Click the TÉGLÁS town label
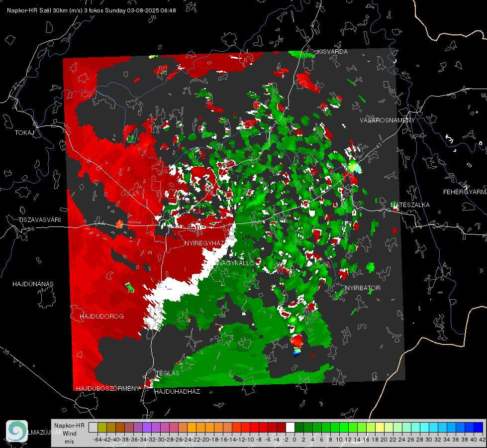 pos(168,373)
